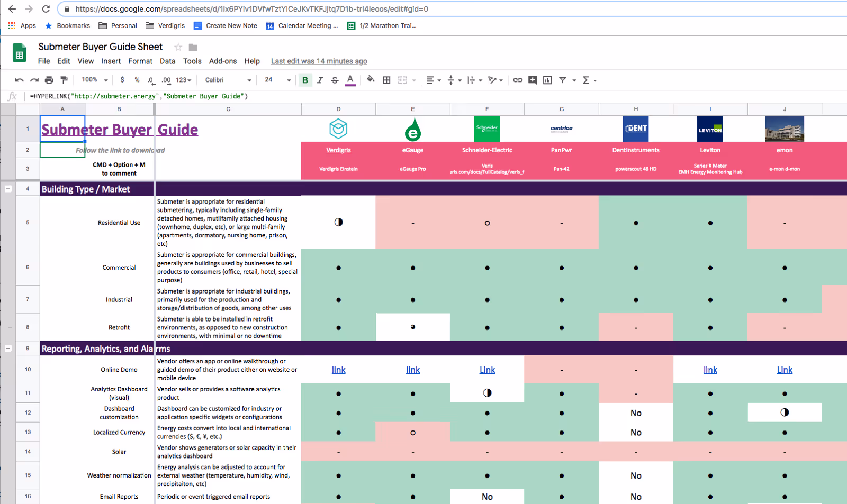The image size is (847, 504).
Task: Format as currency with the dollar icon
Action: click(122, 80)
